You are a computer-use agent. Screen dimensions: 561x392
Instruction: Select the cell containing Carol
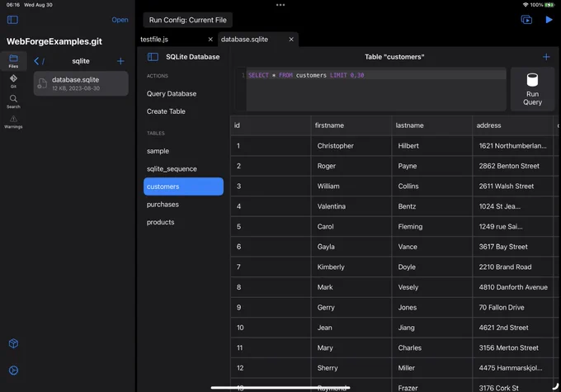tap(351, 227)
